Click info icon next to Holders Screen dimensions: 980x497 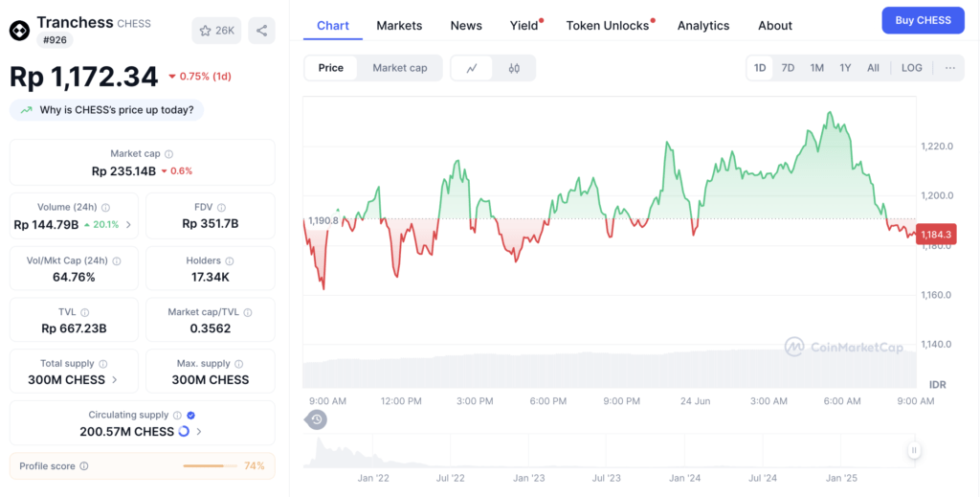(x=230, y=261)
